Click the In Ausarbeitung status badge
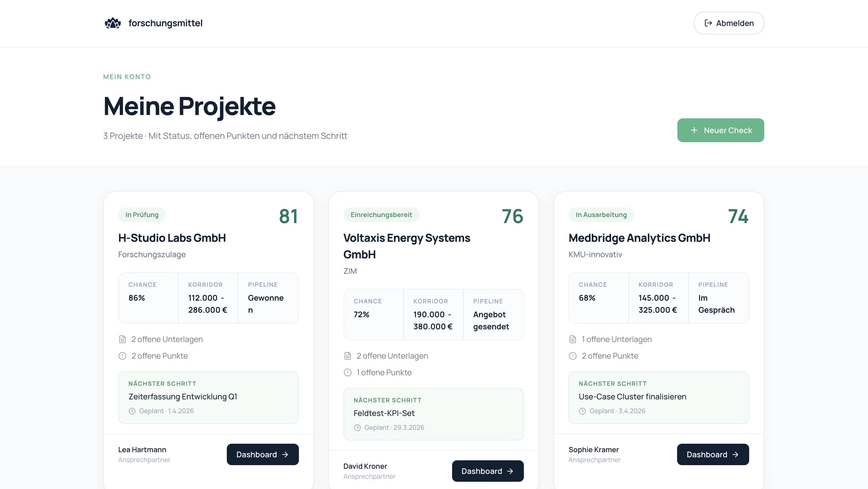868x489 pixels. pyautogui.click(x=601, y=215)
